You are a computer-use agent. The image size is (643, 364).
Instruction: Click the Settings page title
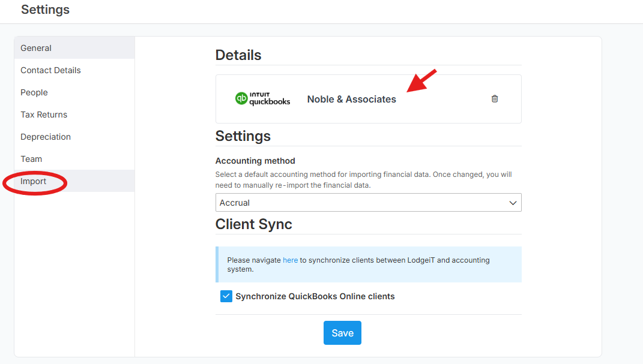pyautogui.click(x=45, y=10)
